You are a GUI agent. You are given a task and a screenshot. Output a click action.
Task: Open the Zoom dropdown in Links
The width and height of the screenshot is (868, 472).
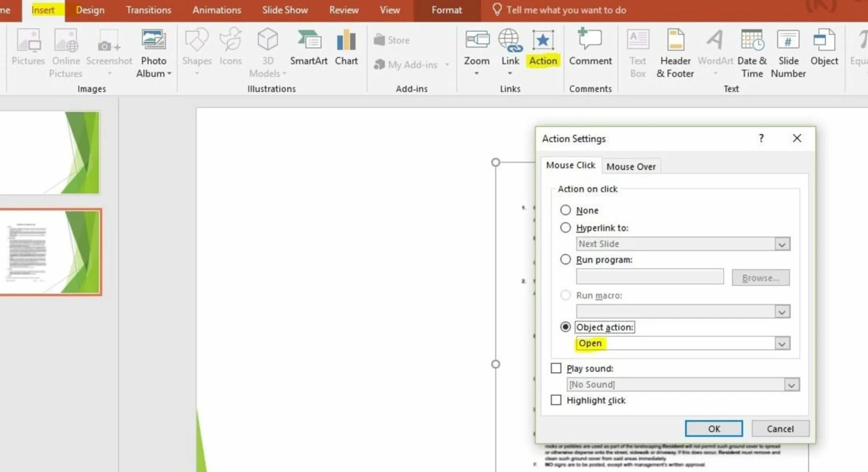[476, 73]
